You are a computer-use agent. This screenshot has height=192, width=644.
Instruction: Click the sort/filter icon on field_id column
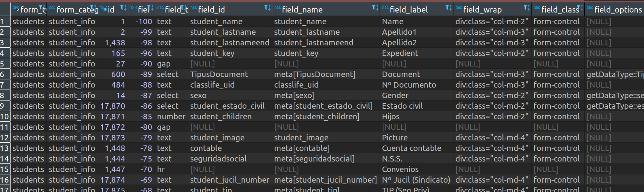268,8
